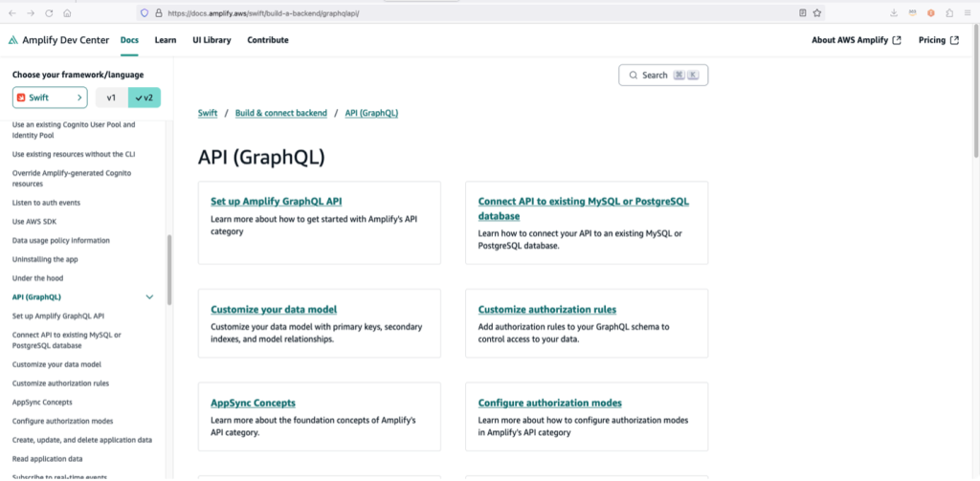Go back with the browser back arrow
Image resolution: width=980 pixels, height=481 pixels.
[x=12, y=12]
